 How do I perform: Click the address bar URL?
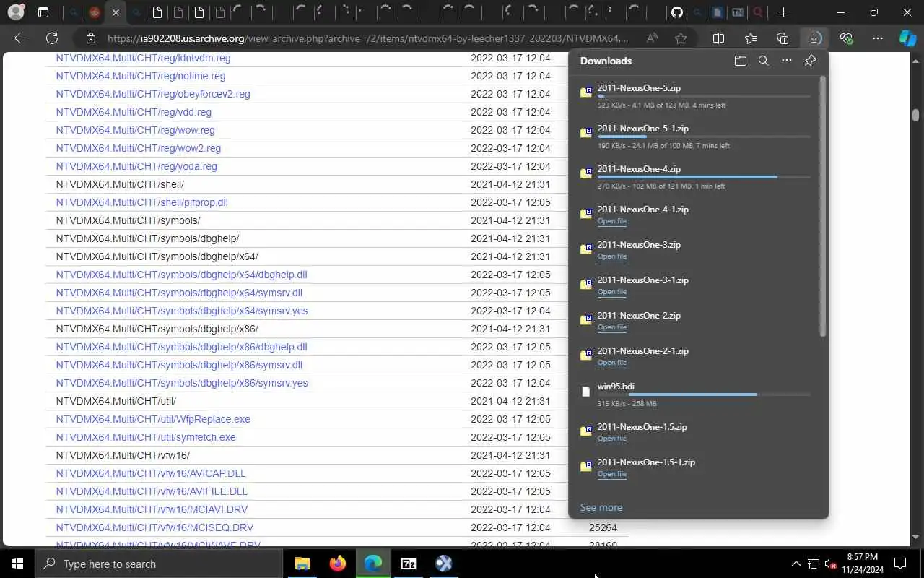pos(368,38)
